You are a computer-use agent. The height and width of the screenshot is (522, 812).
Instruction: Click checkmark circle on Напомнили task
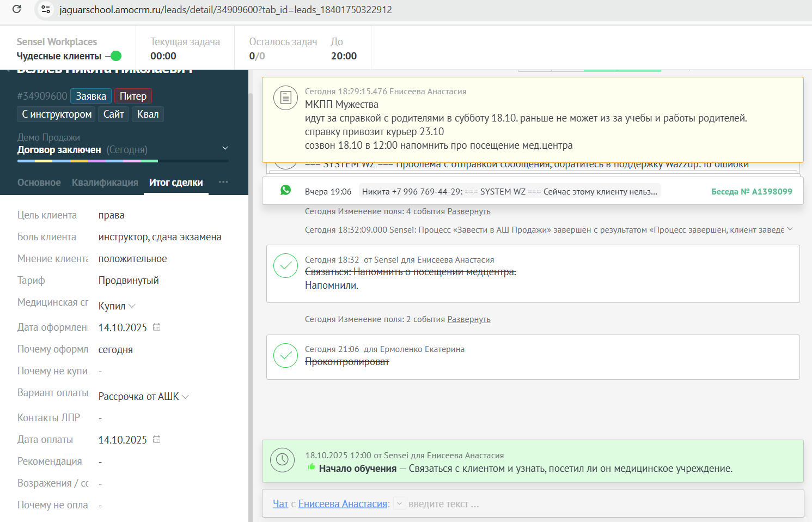[285, 266]
